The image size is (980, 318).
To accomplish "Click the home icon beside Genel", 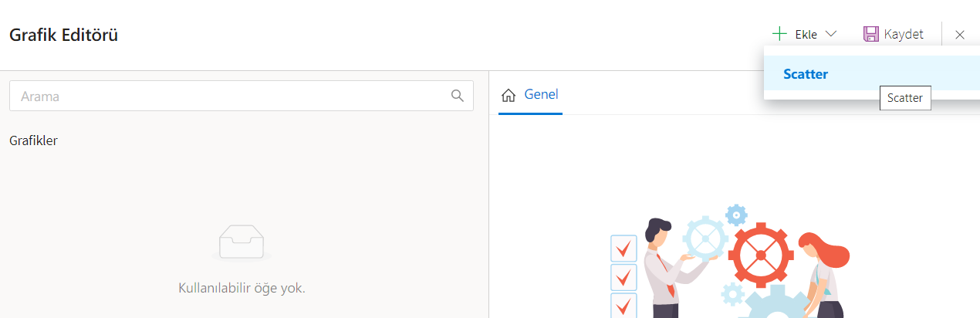I will coord(509,96).
